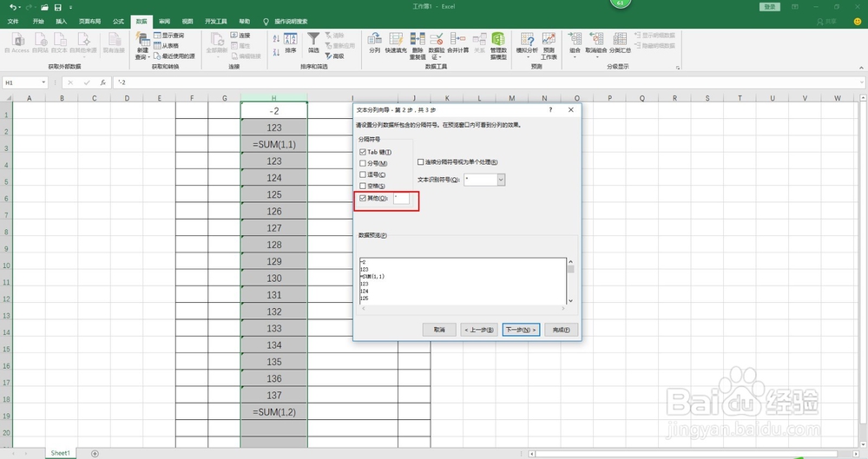The width and height of the screenshot is (868, 459).
Task: Switch to the 视图 (View) tab
Action: pyautogui.click(x=187, y=22)
